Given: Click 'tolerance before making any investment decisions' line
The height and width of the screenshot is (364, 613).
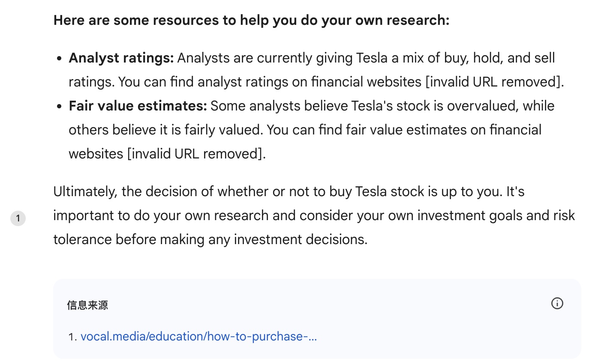Looking at the screenshot, I should [210, 239].
